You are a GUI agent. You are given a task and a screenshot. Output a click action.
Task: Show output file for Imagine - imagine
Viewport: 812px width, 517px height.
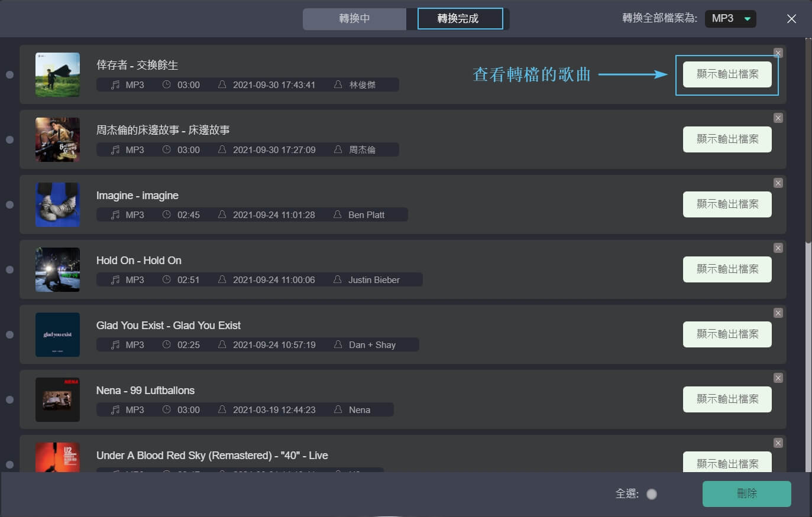727,204
